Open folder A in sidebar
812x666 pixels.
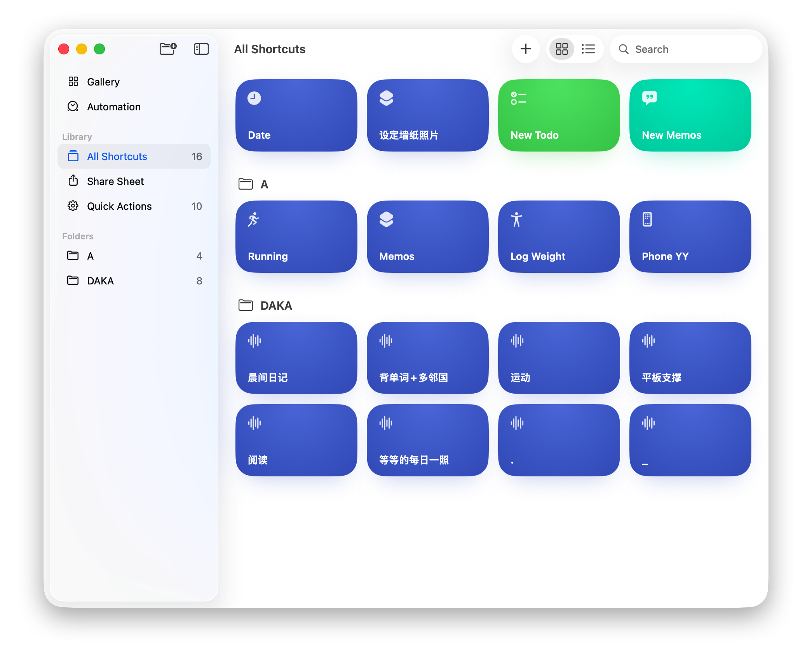90,256
